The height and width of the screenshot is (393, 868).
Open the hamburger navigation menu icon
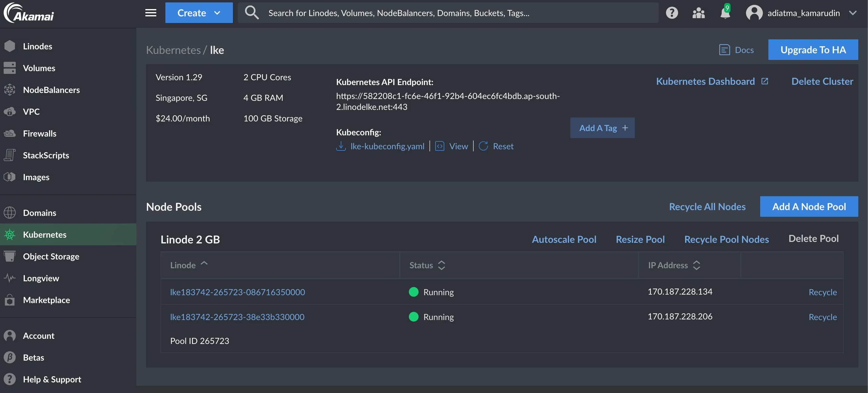(x=151, y=13)
